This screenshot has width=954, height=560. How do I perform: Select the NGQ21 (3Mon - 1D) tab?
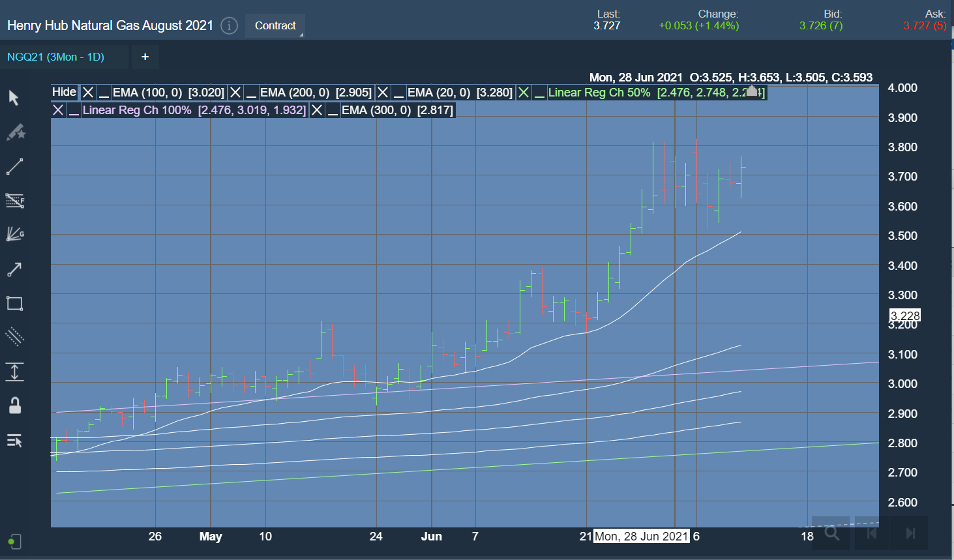click(55, 57)
